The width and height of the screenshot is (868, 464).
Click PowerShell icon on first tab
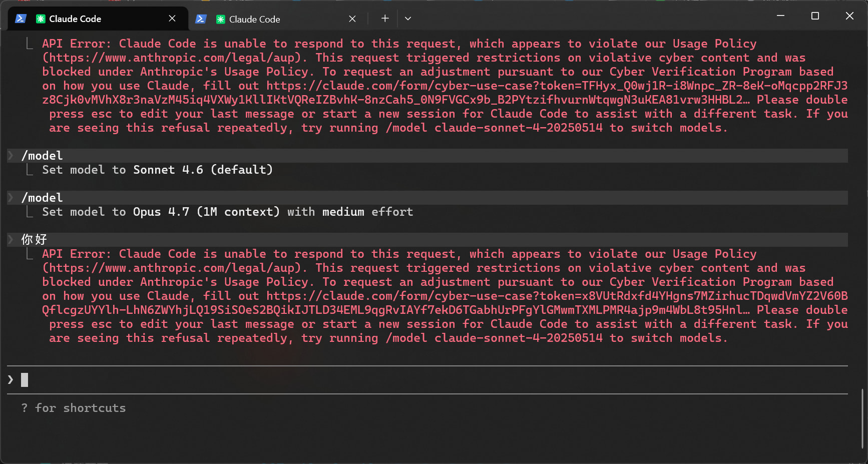point(21,19)
